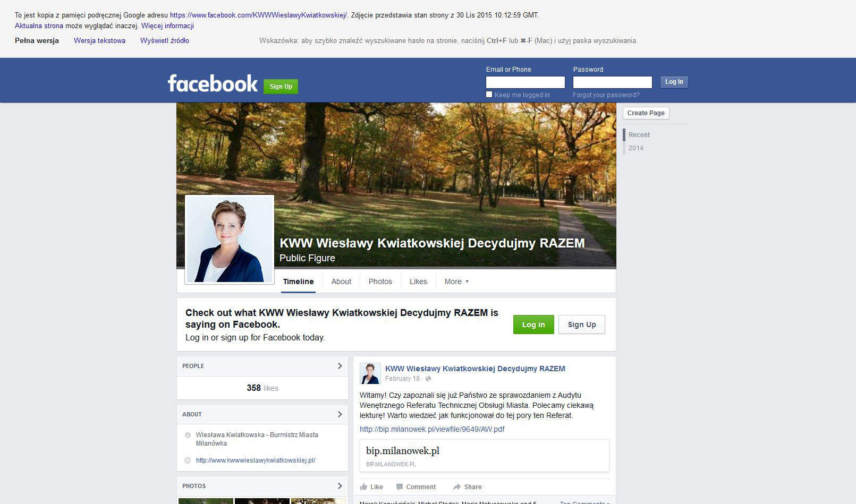This screenshot has width=856, height=504.
Task: Focus the Password input field
Action: 613,82
